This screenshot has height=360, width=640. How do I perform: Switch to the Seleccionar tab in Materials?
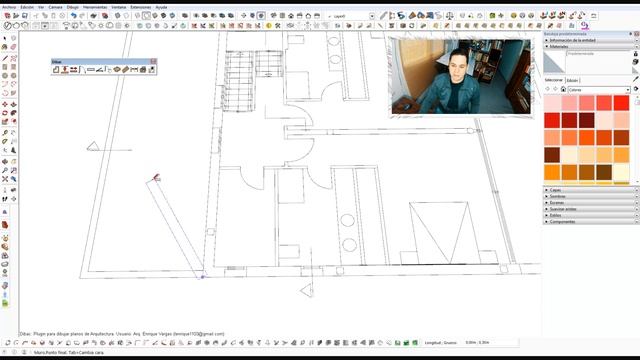click(x=553, y=80)
